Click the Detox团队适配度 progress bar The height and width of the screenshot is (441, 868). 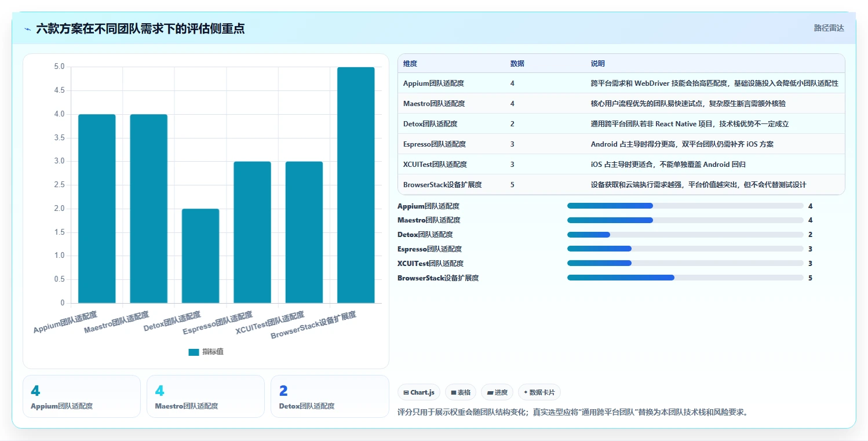tap(685, 235)
